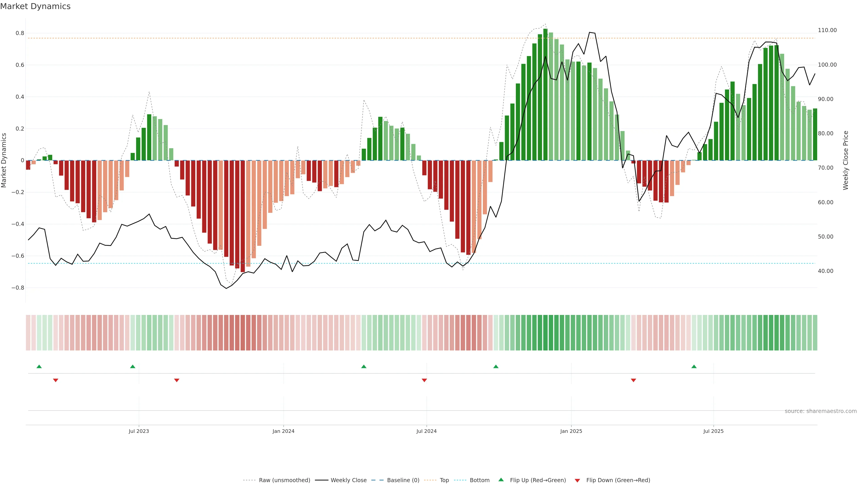Toggle the Bottom legend entry

click(x=479, y=480)
